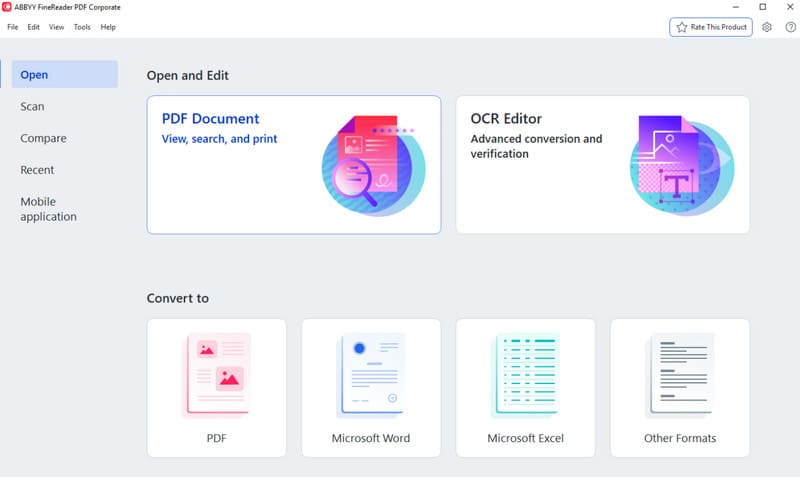Switch to the Scan tab
Screen dimensions: 800x477
33,106
